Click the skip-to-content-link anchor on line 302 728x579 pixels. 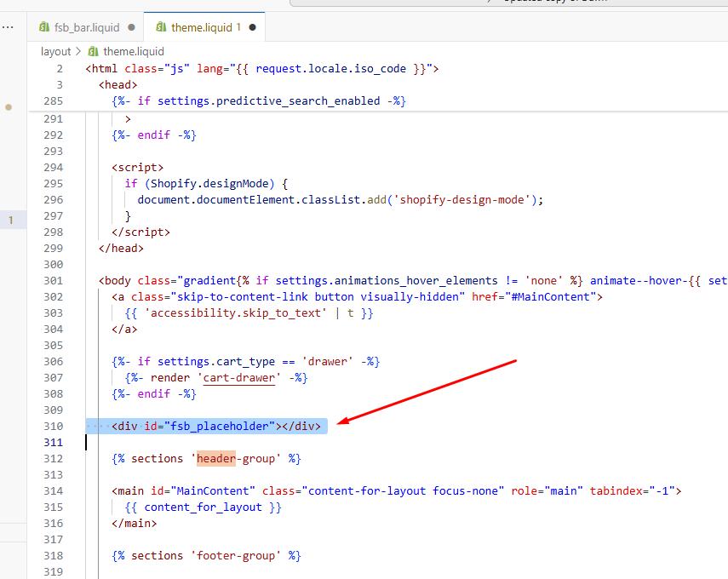[x=357, y=296]
